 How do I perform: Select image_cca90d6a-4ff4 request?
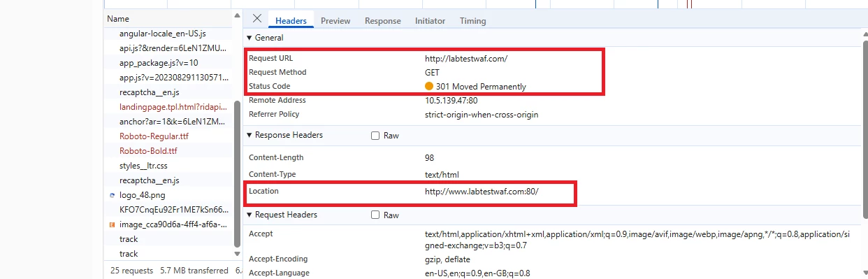click(x=167, y=224)
